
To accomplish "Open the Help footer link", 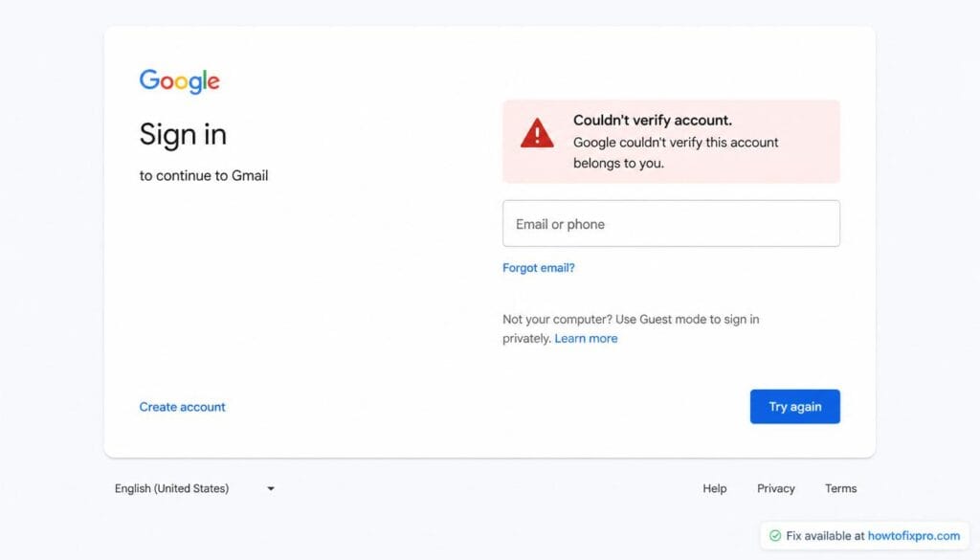I will [x=714, y=488].
